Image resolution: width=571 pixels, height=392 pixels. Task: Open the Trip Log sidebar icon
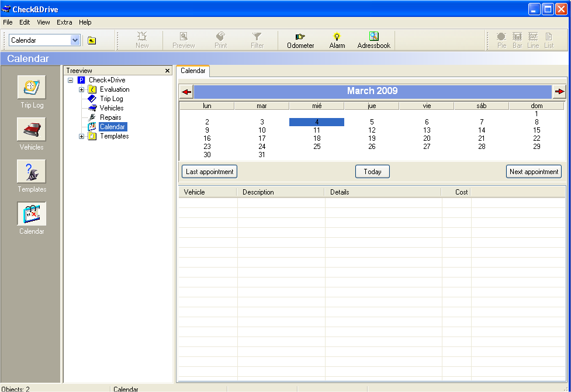(x=32, y=88)
